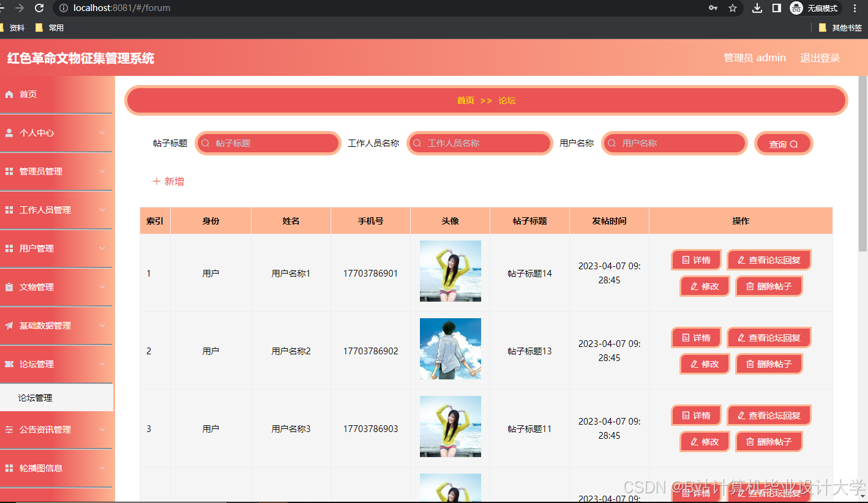868x503 pixels.
Task: Select the 论坛管理 submenu item
Action: [56, 398]
